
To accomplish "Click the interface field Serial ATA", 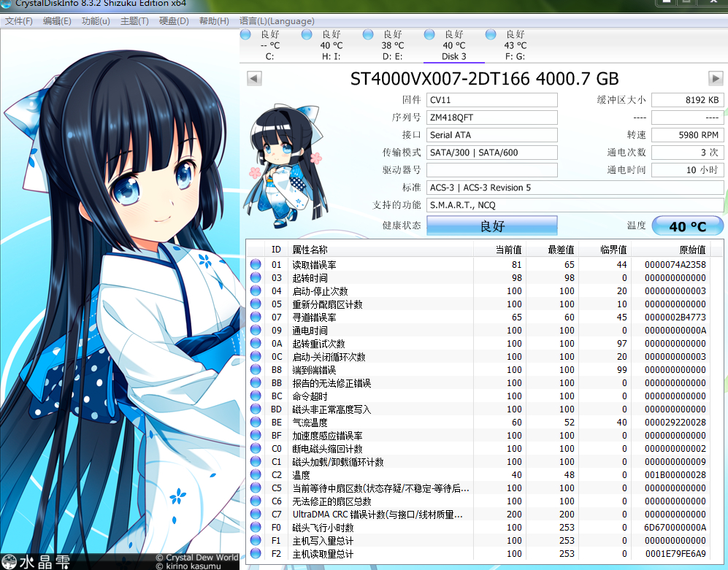I will [x=492, y=135].
